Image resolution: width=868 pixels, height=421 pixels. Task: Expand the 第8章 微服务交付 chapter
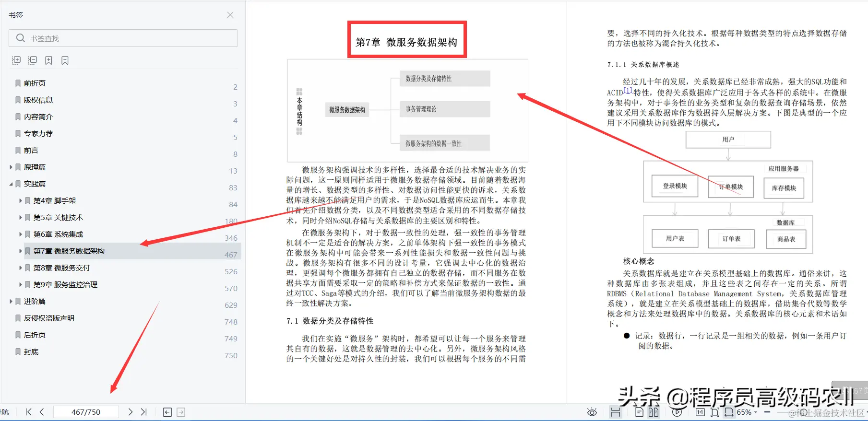click(21, 268)
